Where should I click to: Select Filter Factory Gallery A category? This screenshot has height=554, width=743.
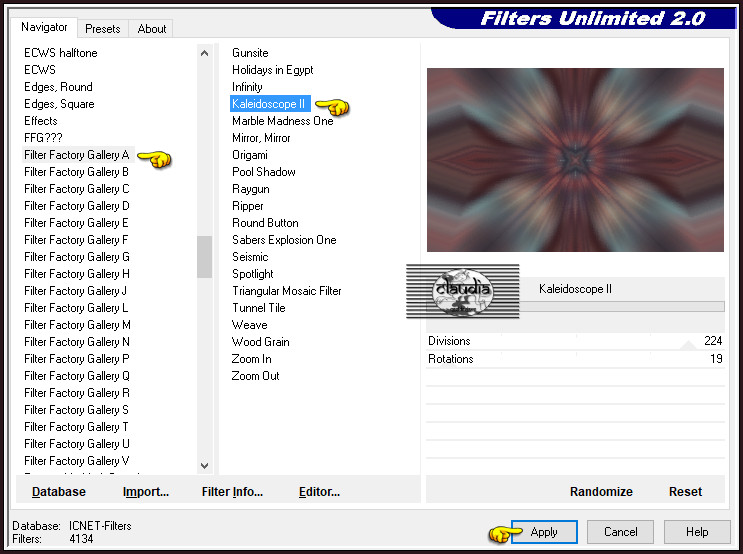point(77,155)
